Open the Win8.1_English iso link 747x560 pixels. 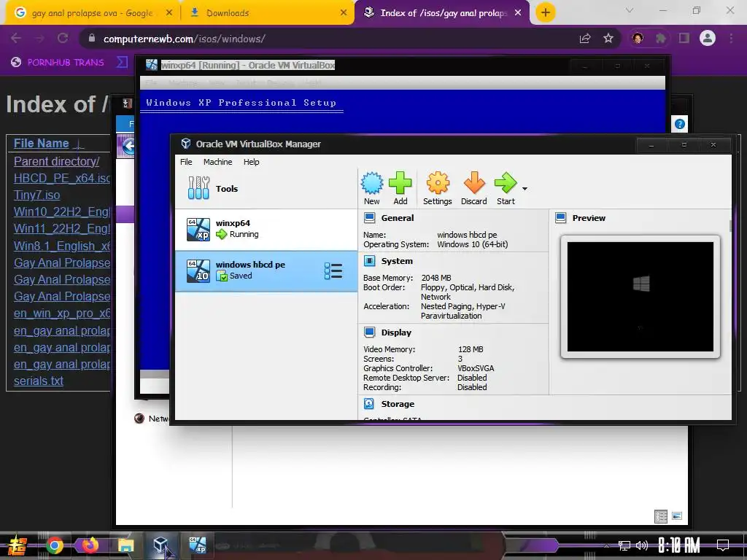(x=62, y=246)
